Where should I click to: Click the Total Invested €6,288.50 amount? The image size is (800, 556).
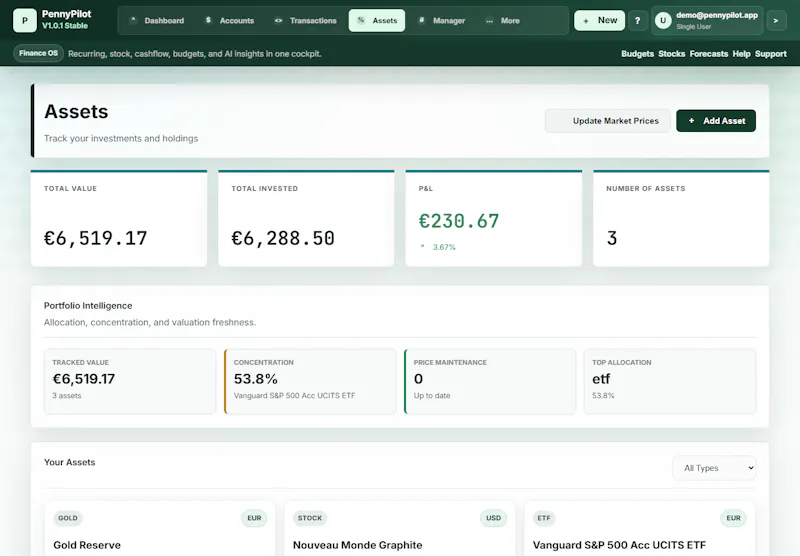tap(283, 238)
